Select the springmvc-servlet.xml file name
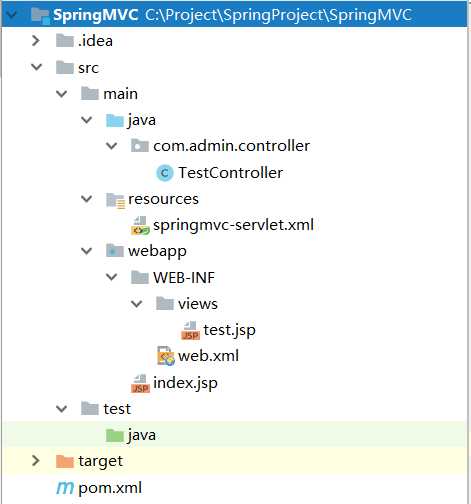The height and width of the screenshot is (504, 471). tap(233, 225)
